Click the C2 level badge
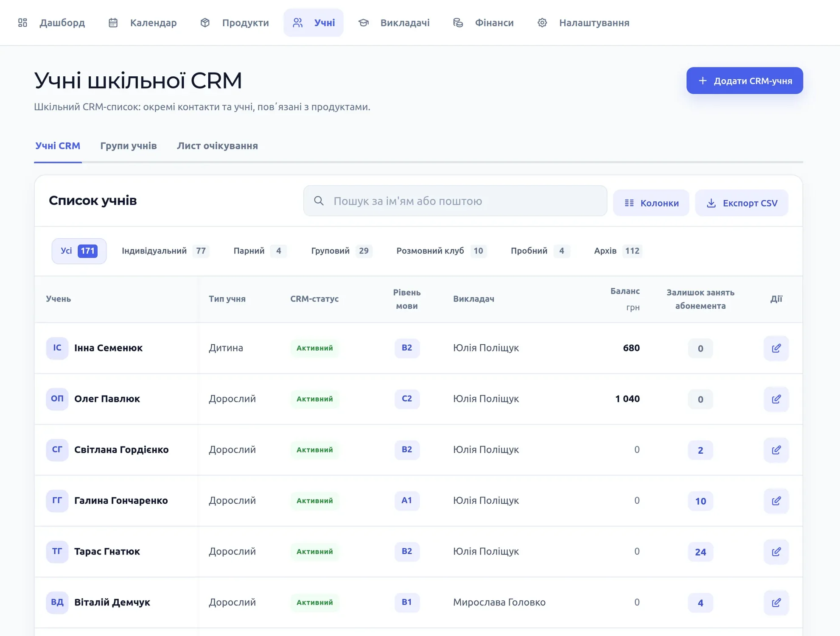840x636 pixels. 407,399
